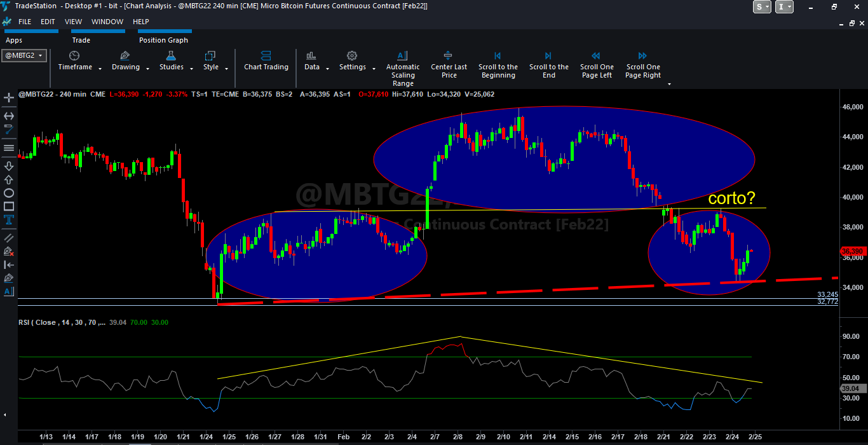Select the rectangle drawing tool

pyautogui.click(x=9, y=207)
